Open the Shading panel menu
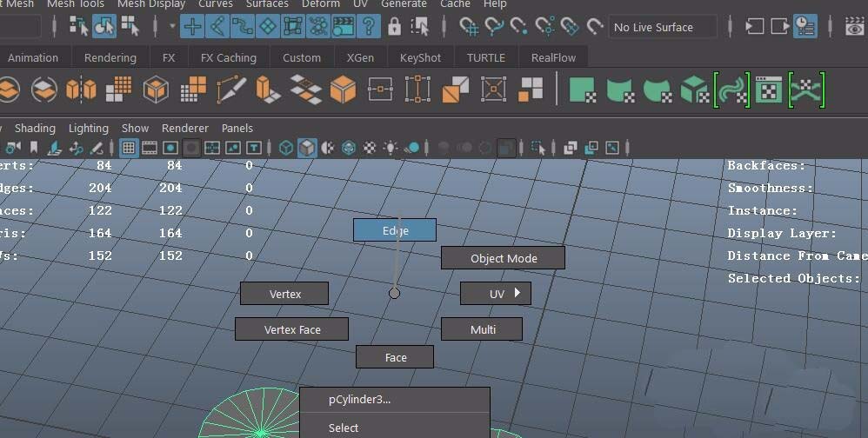 (35, 128)
